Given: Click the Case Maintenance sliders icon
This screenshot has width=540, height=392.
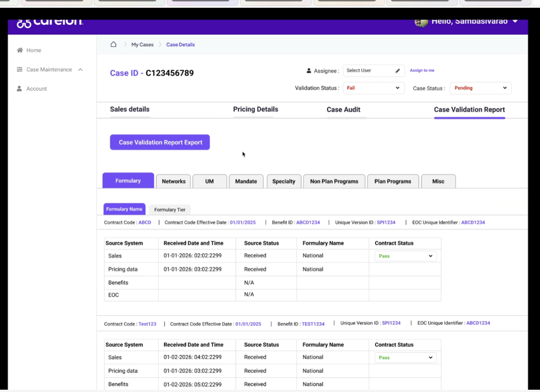Looking at the screenshot, I should click(x=20, y=69).
